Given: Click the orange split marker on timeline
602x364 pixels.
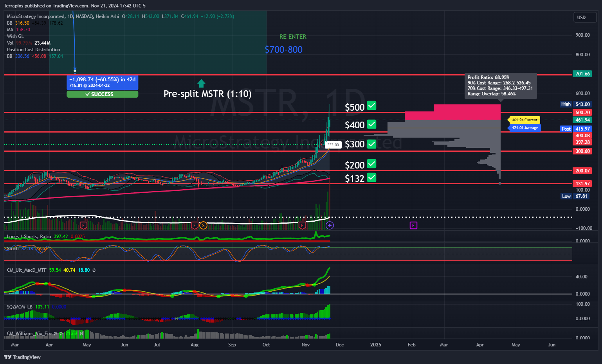Looking at the screenshot, I should (x=203, y=225).
